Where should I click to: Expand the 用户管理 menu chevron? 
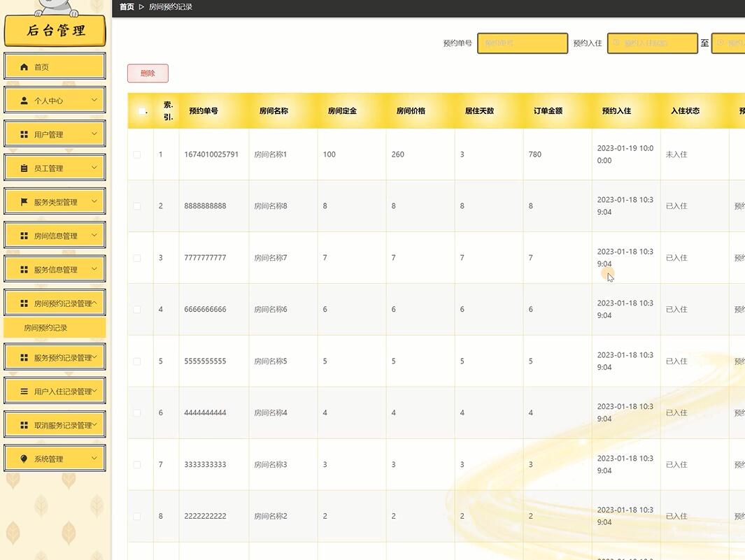tap(94, 134)
